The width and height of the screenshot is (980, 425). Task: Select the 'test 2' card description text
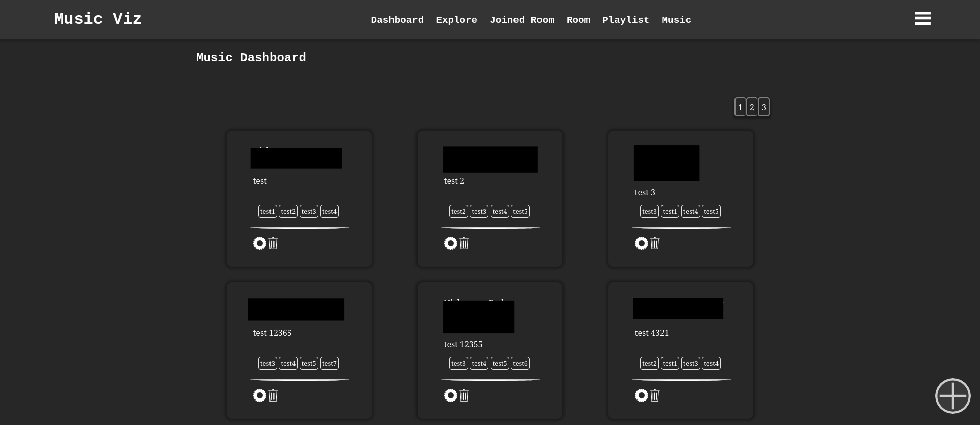coord(454,181)
